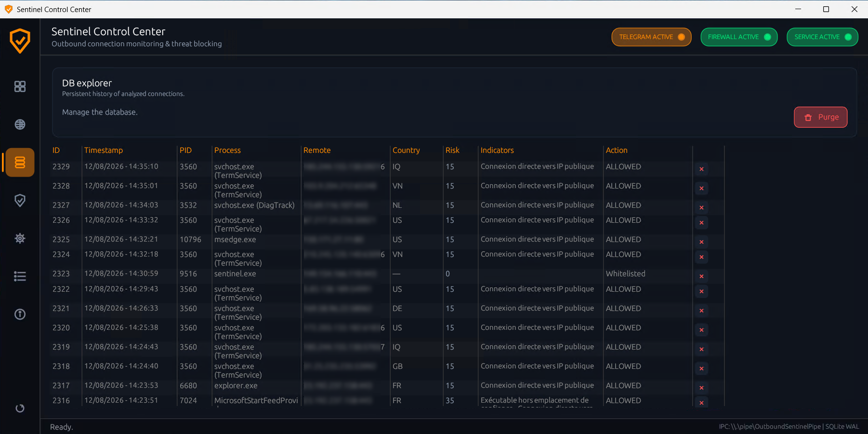Delete row 2323 with its red X

pyautogui.click(x=701, y=276)
